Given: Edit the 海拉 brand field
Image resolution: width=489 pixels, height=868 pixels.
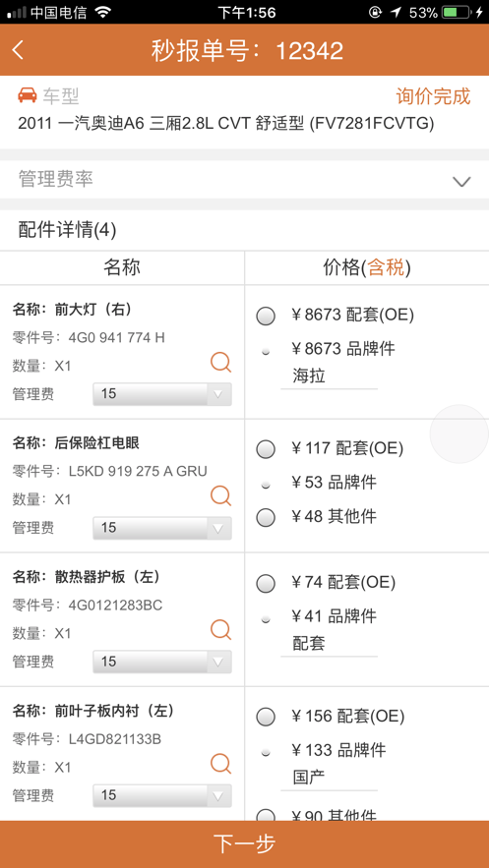Looking at the screenshot, I should tap(329, 377).
